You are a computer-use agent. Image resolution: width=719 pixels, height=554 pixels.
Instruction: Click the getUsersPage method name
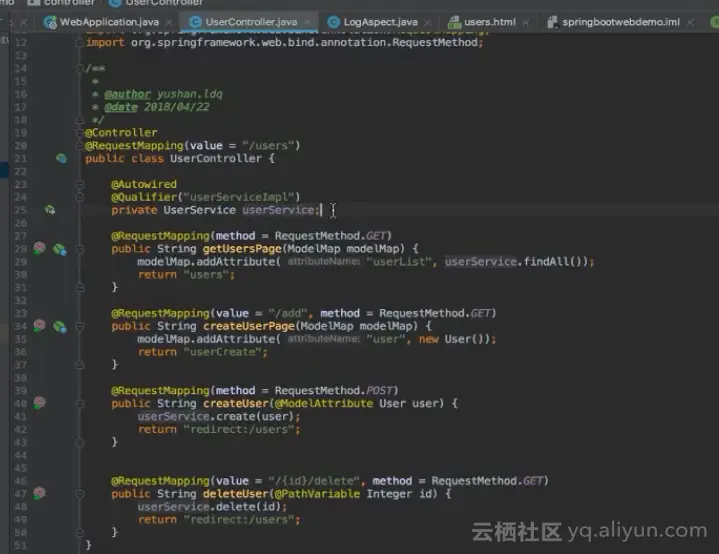[242, 249]
